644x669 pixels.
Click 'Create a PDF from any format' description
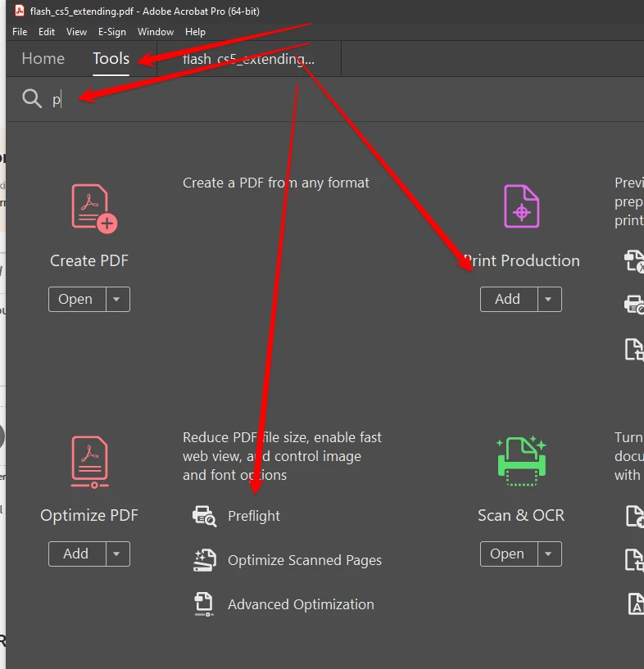coord(275,183)
